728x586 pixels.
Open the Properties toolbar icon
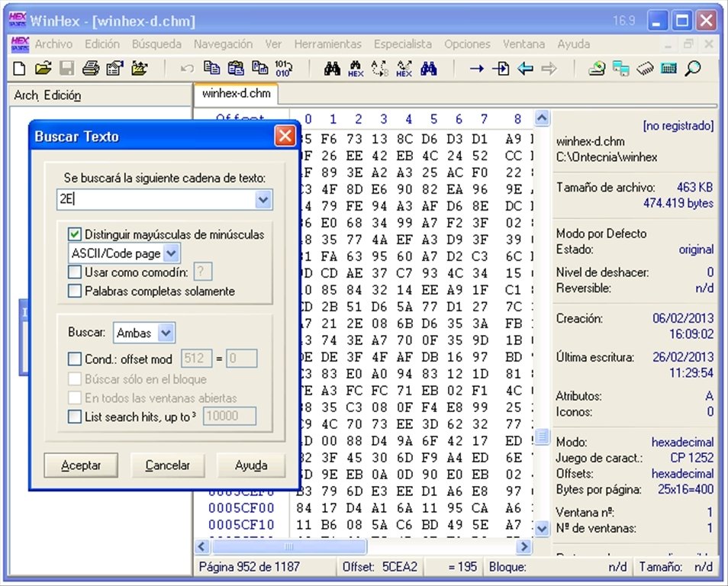tap(115, 69)
